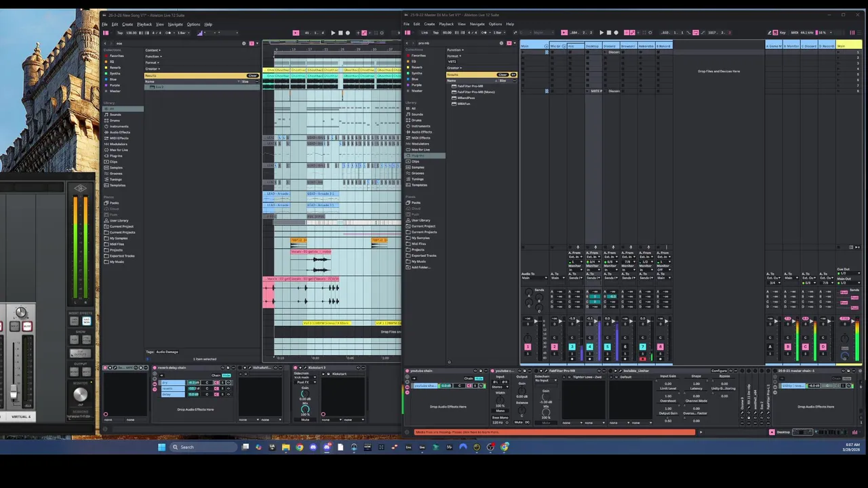The width and height of the screenshot is (868, 488).
Task: Toggle track 5 activator in the mixer
Action: [607, 347]
